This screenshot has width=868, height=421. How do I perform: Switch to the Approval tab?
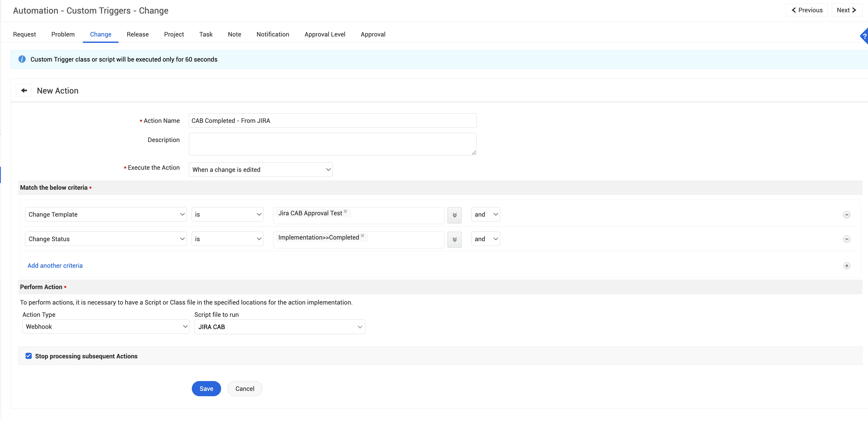click(373, 34)
